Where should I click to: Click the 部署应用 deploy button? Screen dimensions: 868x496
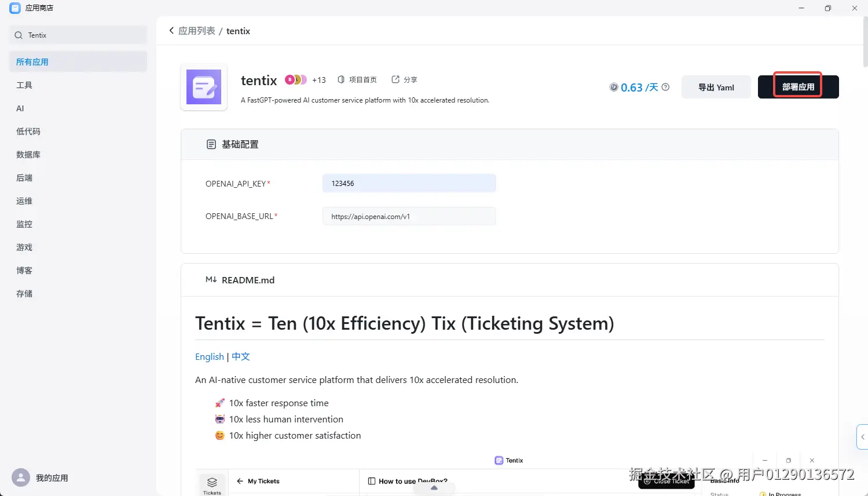pyautogui.click(x=799, y=87)
